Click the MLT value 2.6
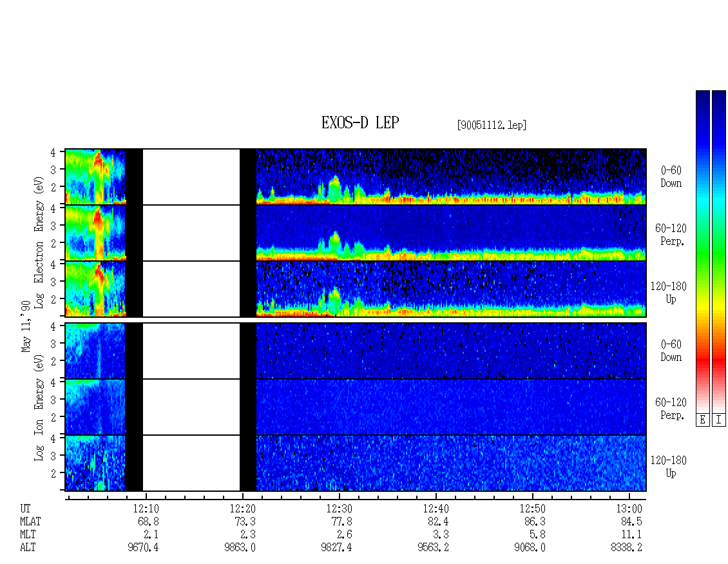This screenshot has height=564, width=728. pyautogui.click(x=345, y=535)
